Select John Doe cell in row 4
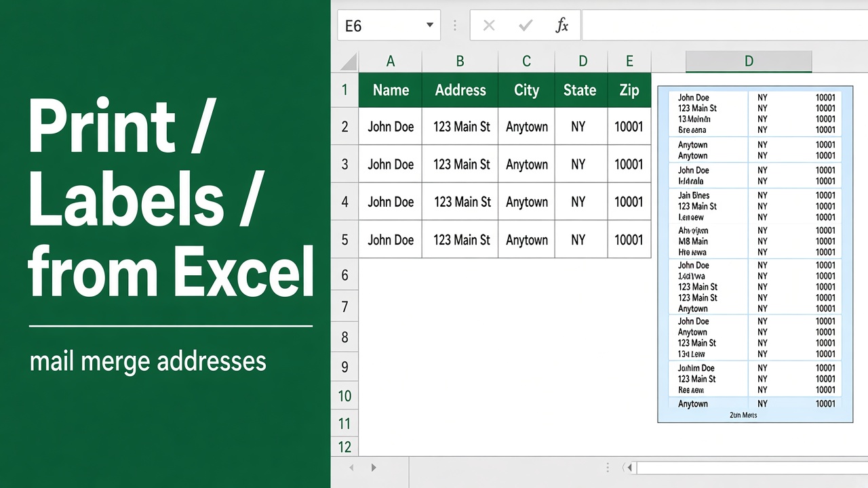The height and width of the screenshot is (488, 868). pos(391,201)
